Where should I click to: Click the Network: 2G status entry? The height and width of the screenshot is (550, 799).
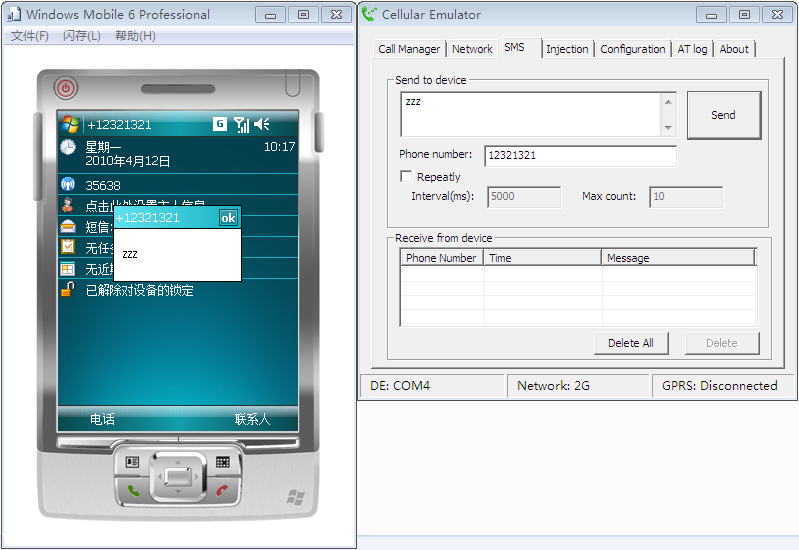pyautogui.click(x=578, y=386)
